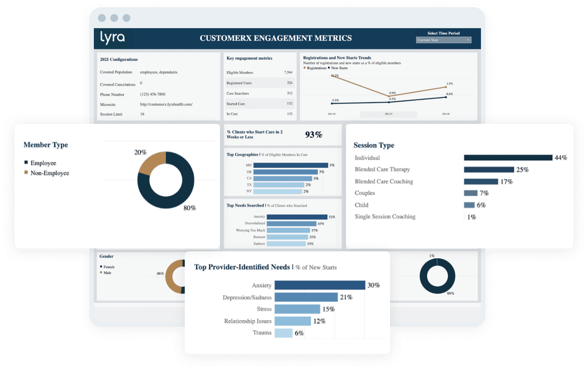Click the Blended Care Coaching 17% bar

coord(481,182)
